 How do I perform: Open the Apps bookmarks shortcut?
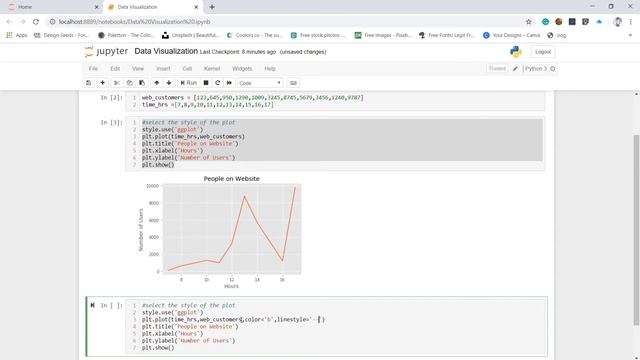[17, 36]
